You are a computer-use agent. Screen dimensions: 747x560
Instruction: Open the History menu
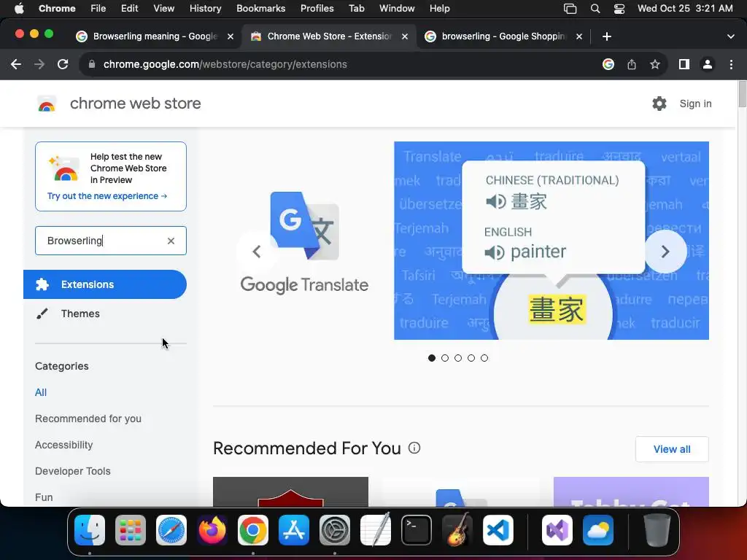(x=205, y=8)
